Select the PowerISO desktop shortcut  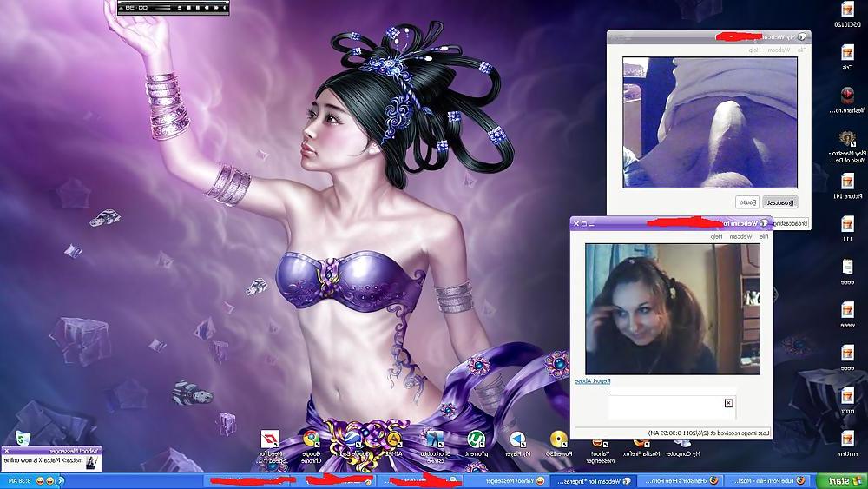point(559,444)
